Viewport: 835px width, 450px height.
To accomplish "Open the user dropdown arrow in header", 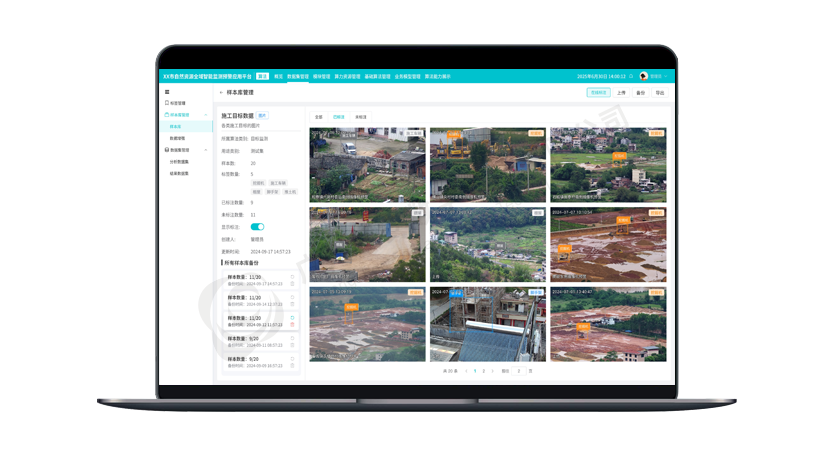I will click(x=667, y=76).
